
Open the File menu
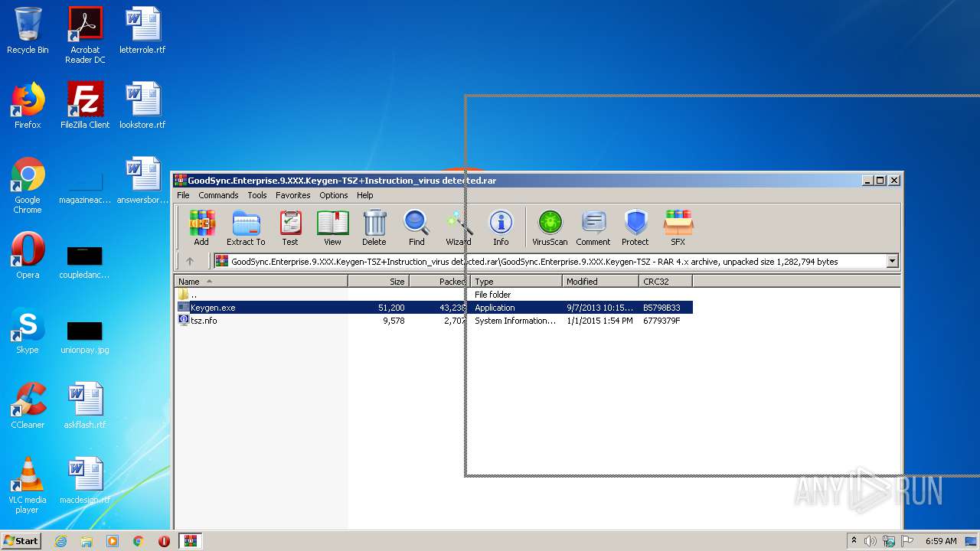point(183,195)
